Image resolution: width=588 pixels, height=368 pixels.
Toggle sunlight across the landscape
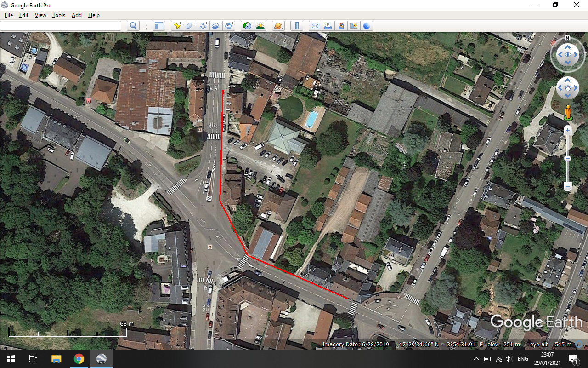(260, 26)
